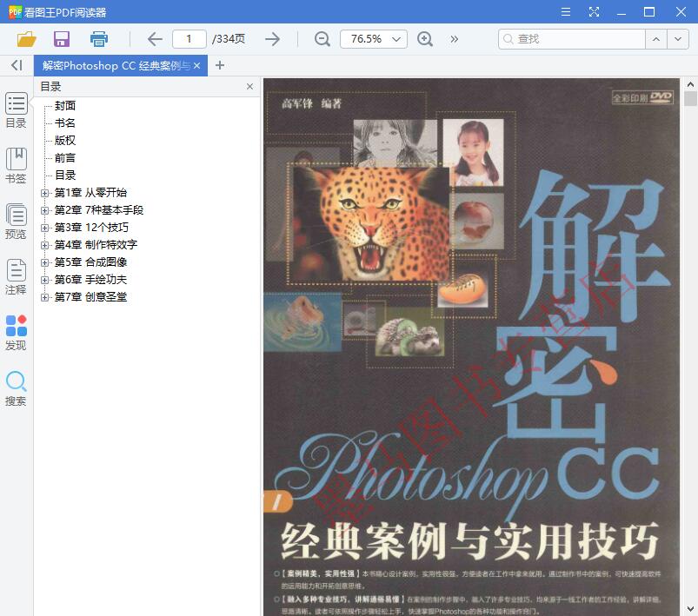Screen dimensions: 698x616
Task: Go to the previous page arrow
Action: pos(155,39)
